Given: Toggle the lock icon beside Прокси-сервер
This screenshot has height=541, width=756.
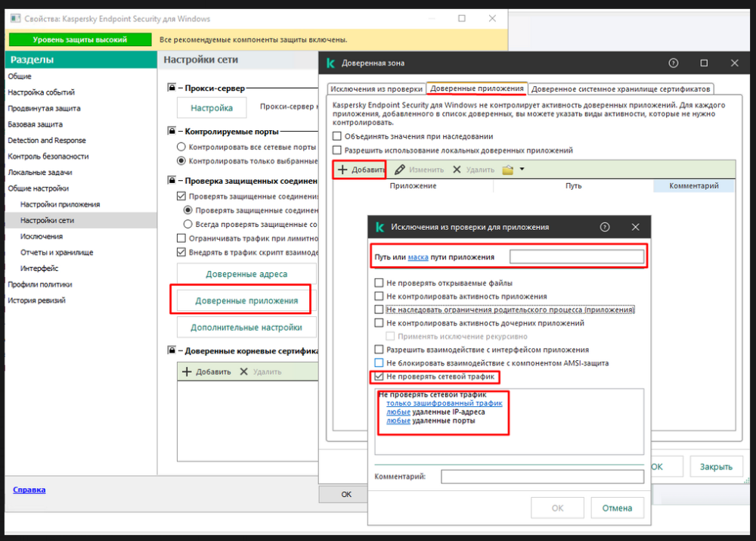Looking at the screenshot, I should point(172,88).
